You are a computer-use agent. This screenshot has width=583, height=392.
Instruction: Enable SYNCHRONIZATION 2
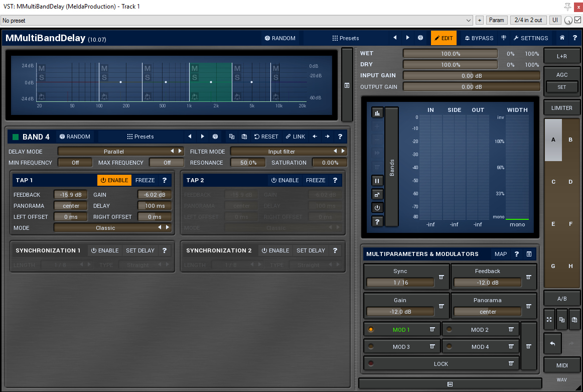pos(275,250)
